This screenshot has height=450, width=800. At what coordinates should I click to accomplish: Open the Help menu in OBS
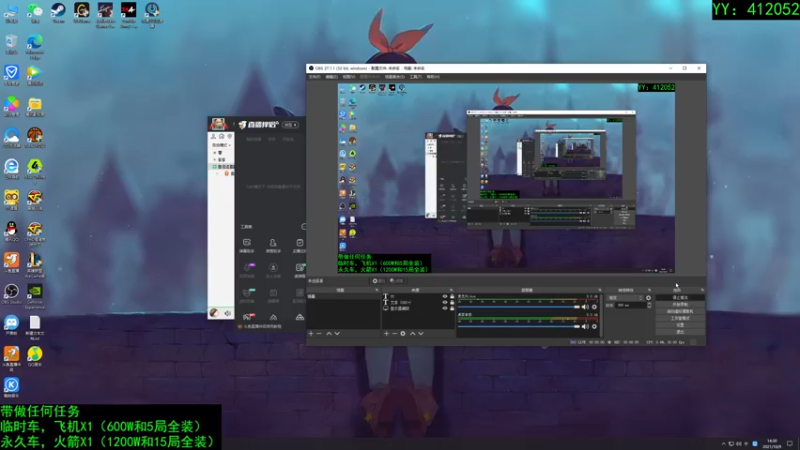pos(433,77)
